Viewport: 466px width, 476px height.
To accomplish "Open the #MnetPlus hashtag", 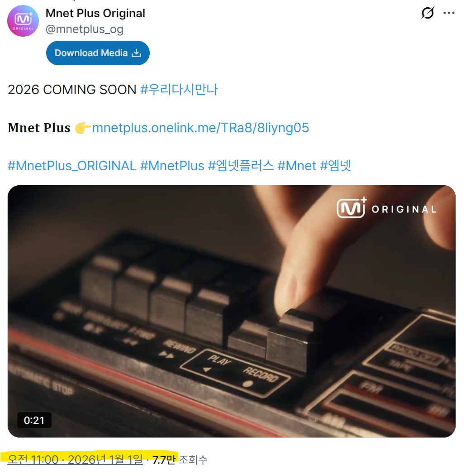I will 172,166.
